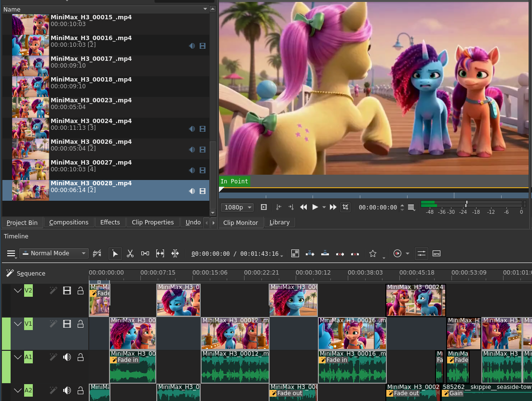This screenshot has height=401, width=532.
Task: Click the preview render icon
Action: pyautogui.click(x=397, y=254)
